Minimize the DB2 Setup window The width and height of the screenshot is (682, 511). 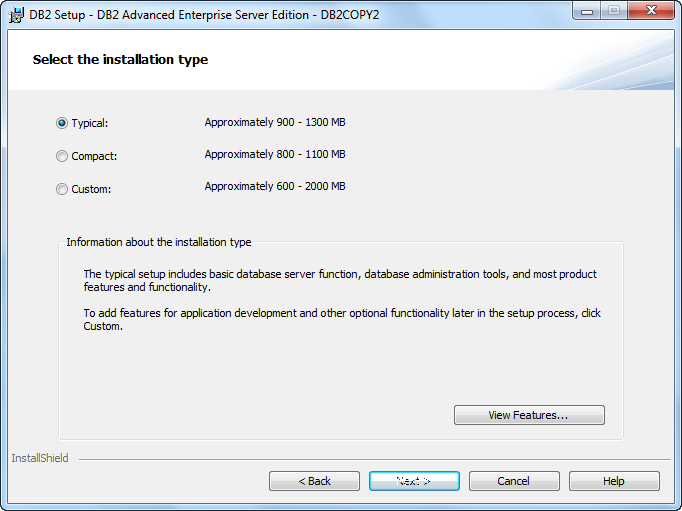click(587, 10)
